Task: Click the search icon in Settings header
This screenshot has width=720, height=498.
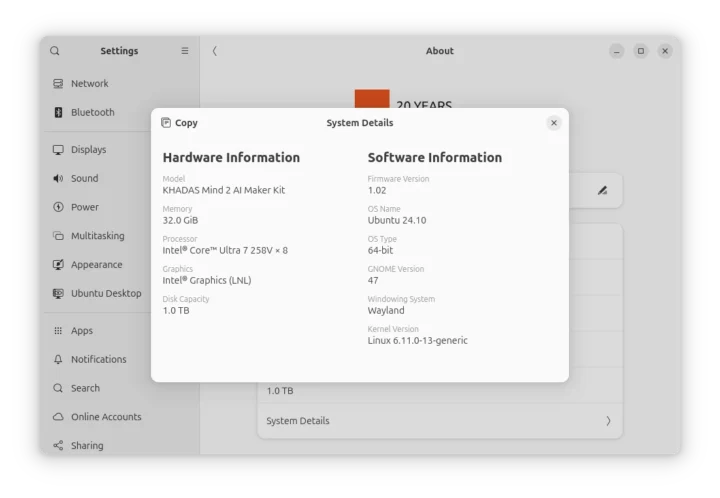Action: [55, 51]
